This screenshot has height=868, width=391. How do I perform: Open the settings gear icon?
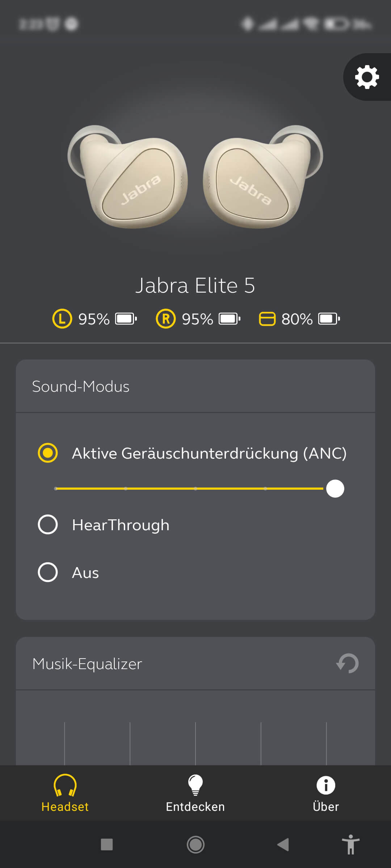coord(367,77)
